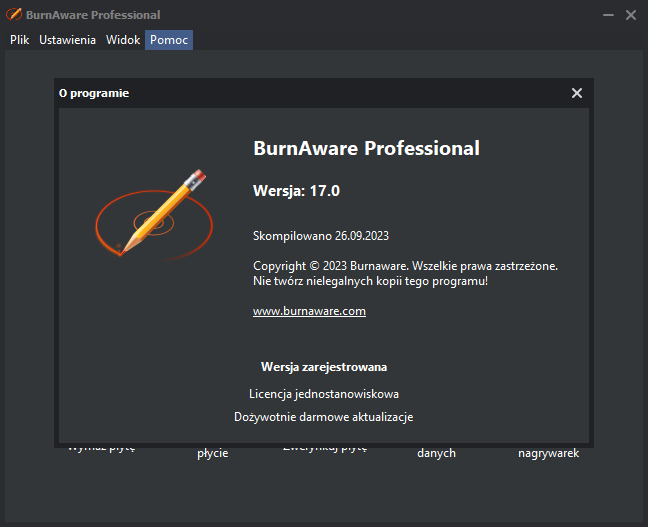Click the Wersja: 17.0 text
648x527 pixels.
pyautogui.click(x=296, y=191)
